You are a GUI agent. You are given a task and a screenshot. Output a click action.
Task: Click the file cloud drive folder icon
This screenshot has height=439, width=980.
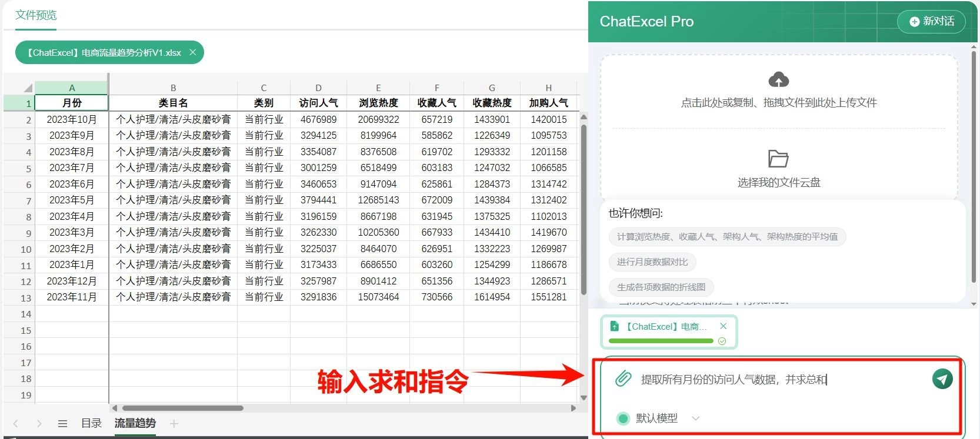[778, 159]
